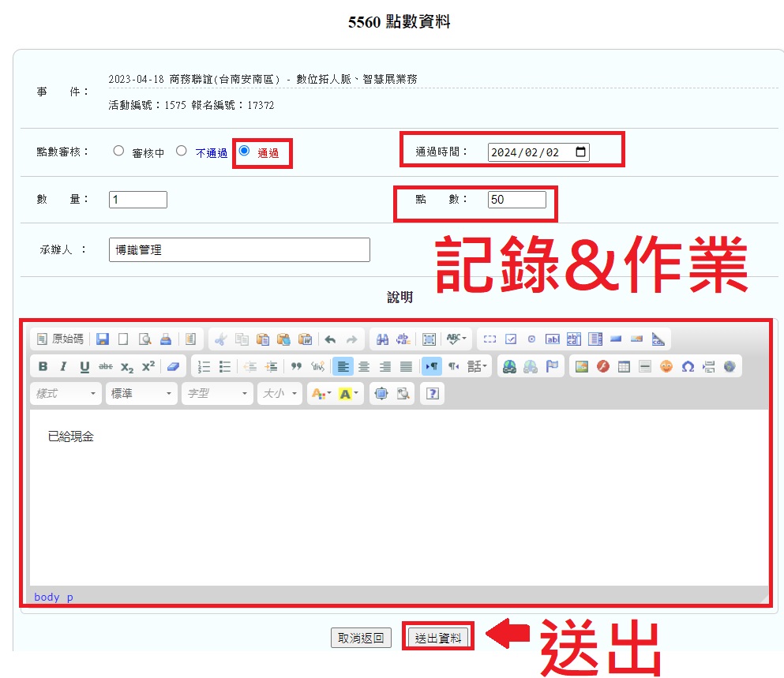The width and height of the screenshot is (784, 678).
Task: Insert a table into the editor
Action: (624, 366)
